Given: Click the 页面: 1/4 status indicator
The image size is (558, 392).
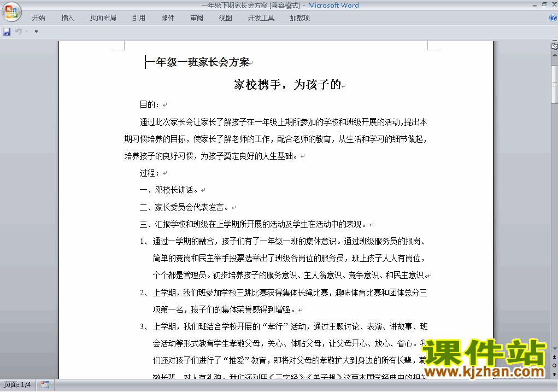Looking at the screenshot, I should [17, 385].
